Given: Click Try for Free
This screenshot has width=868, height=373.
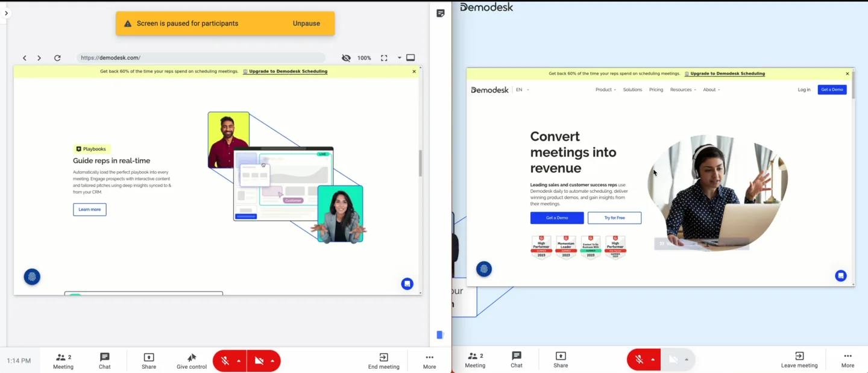Looking at the screenshot, I should (614, 218).
